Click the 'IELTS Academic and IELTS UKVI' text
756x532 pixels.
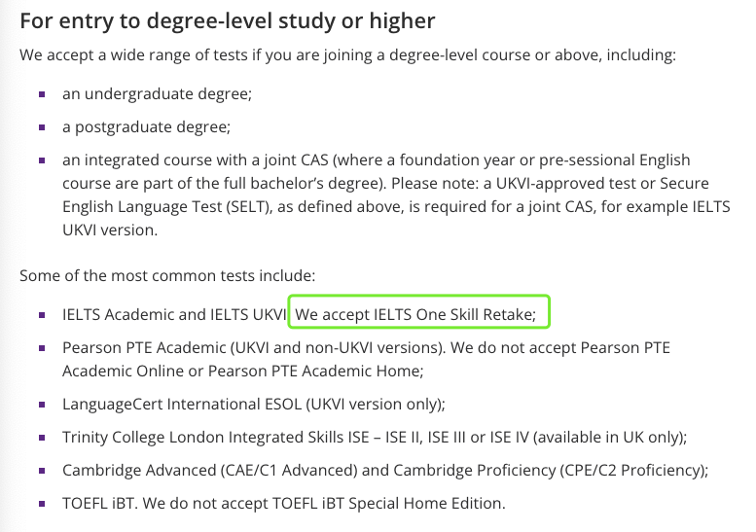pos(174,314)
